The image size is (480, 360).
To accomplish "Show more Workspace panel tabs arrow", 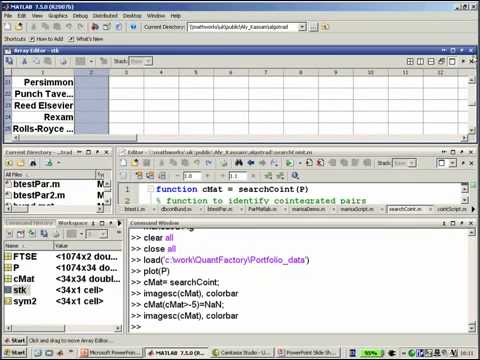I will pos(119,223).
